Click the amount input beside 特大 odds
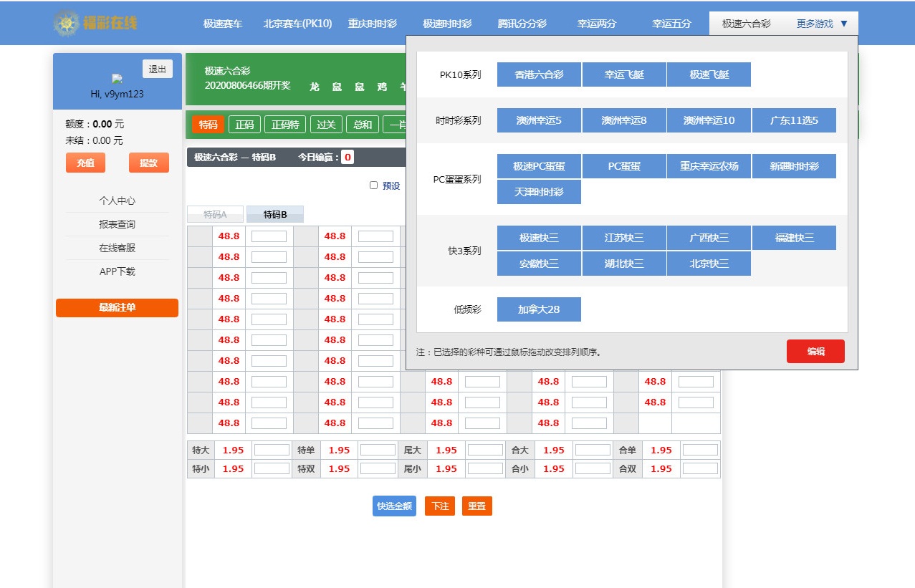Image resolution: width=915 pixels, height=588 pixels. click(270, 450)
